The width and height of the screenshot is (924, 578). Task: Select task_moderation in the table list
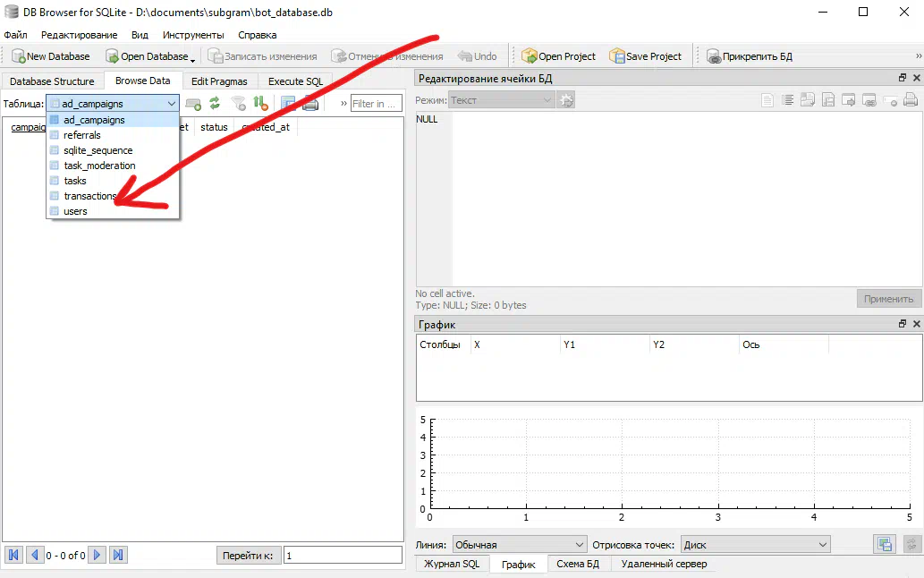(x=113, y=166)
